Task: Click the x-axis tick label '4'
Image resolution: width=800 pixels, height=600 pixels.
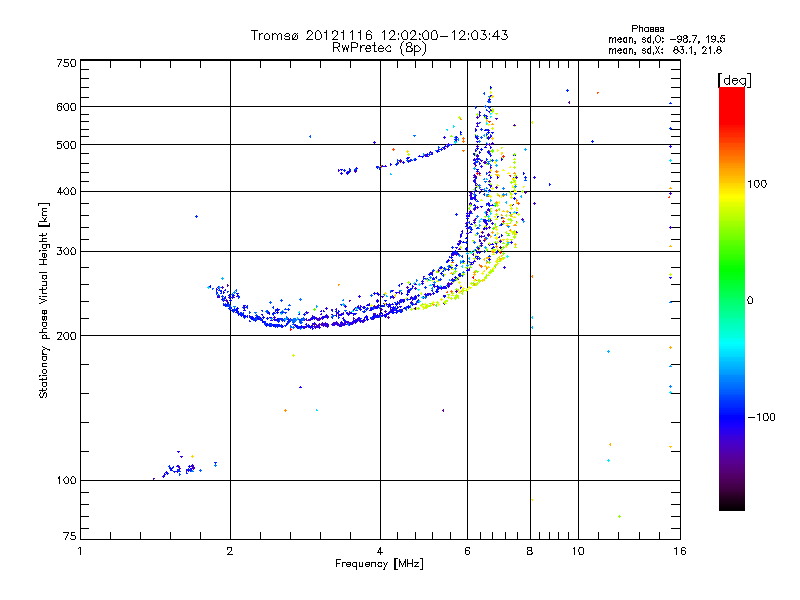Action: tap(380, 552)
